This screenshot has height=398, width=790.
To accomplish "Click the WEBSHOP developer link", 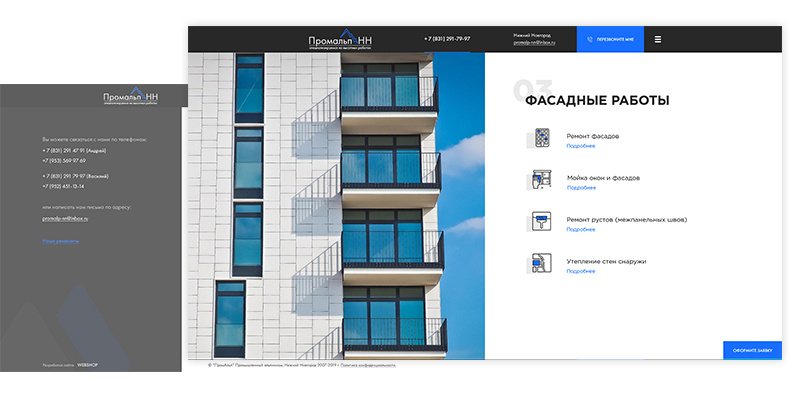I will [x=87, y=365].
